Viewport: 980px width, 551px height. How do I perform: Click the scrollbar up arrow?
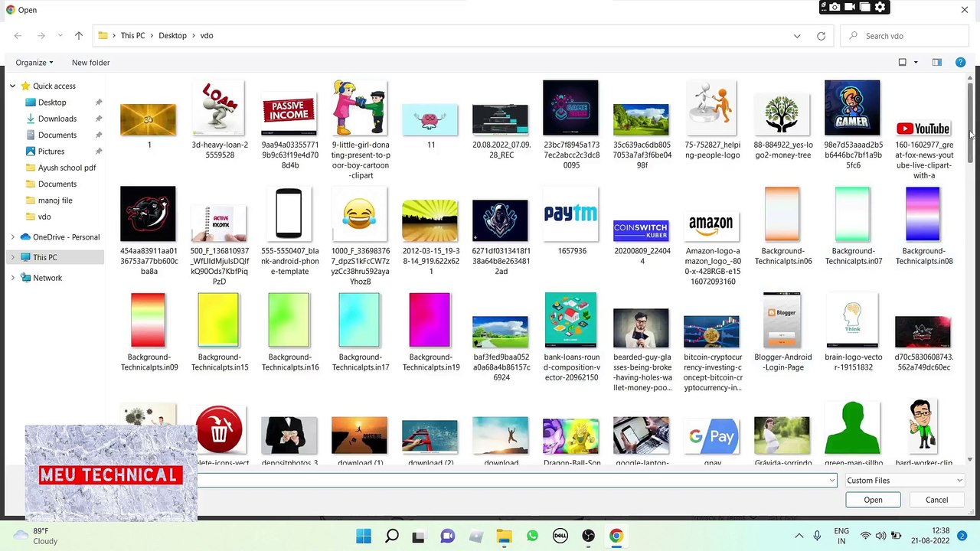[970, 78]
